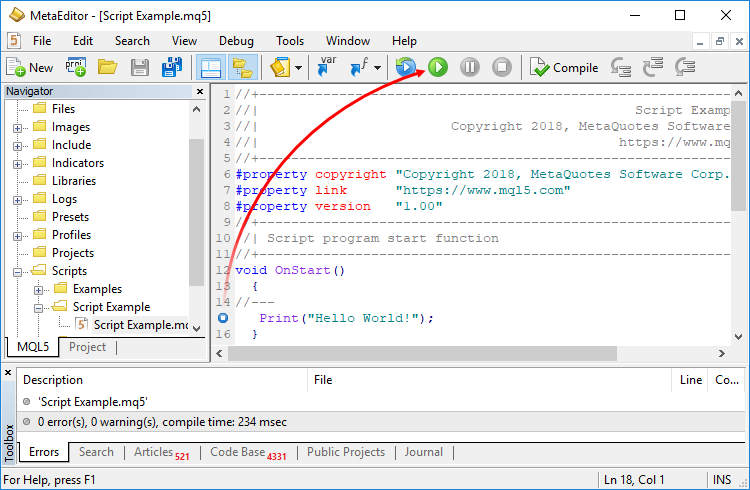Open the Search menu
The width and height of the screenshot is (750, 490).
[x=132, y=41]
